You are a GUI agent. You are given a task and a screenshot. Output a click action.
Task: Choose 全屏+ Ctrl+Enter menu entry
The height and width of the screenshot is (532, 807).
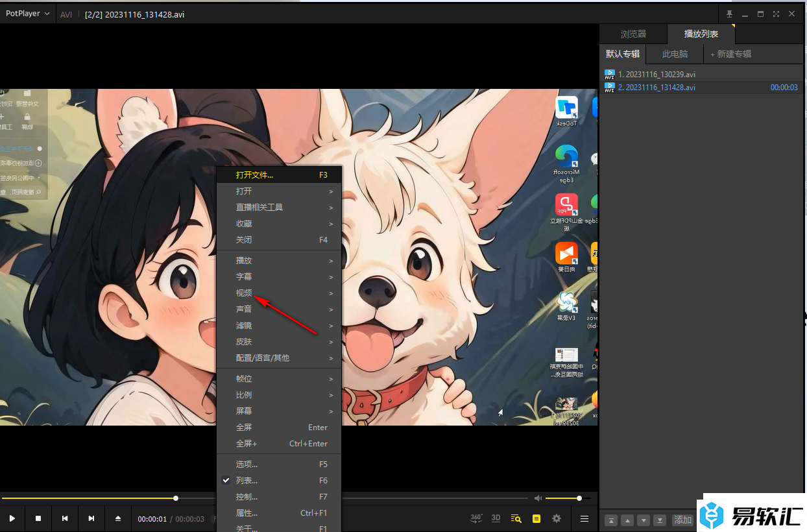pos(278,443)
